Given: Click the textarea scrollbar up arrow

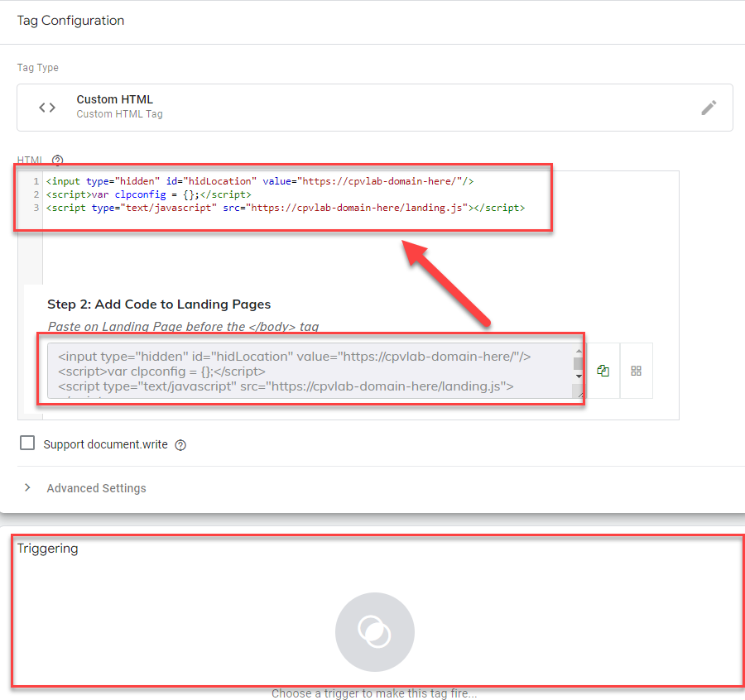Looking at the screenshot, I should tap(578, 352).
